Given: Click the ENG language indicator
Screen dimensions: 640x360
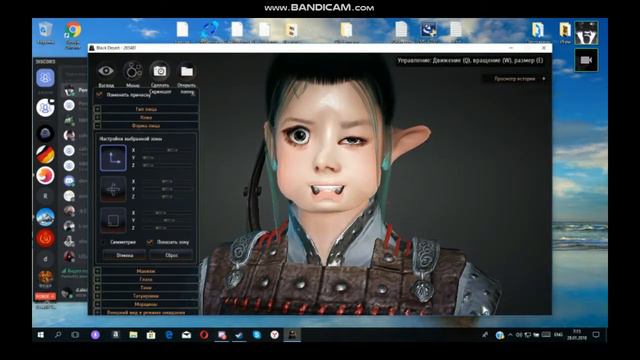Looking at the screenshot, I should (558, 335).
